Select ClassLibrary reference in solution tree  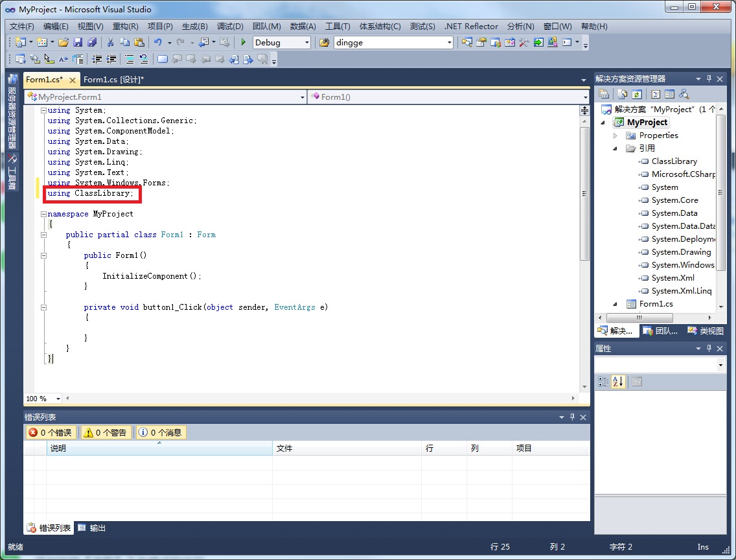pos(674,161)
